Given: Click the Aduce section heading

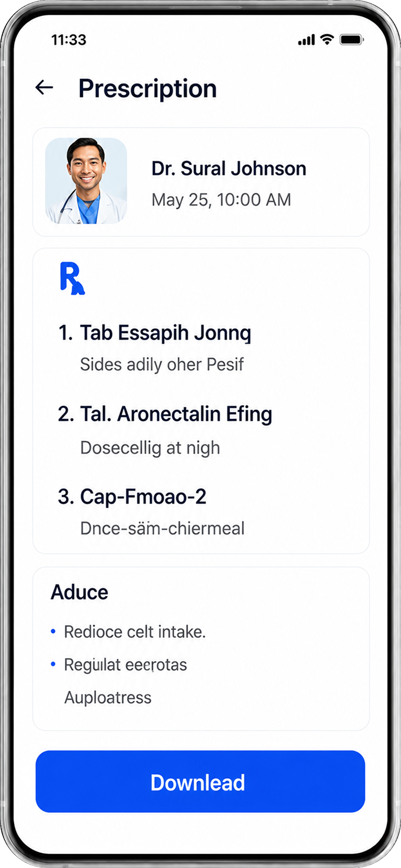Looking at the screenshot, I should pos(80,592).
